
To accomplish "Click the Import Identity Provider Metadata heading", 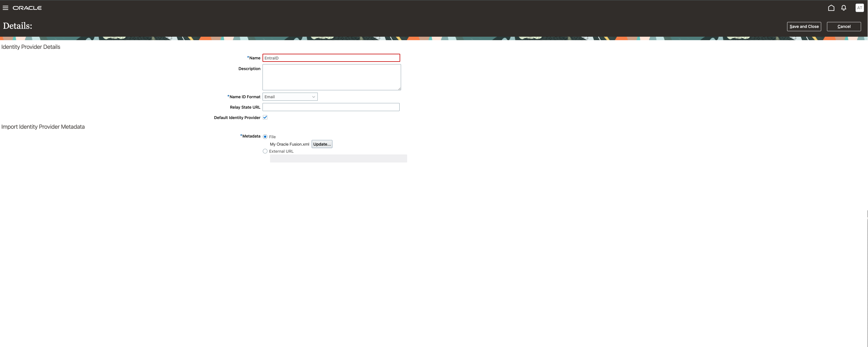I will tap(43, 127).
